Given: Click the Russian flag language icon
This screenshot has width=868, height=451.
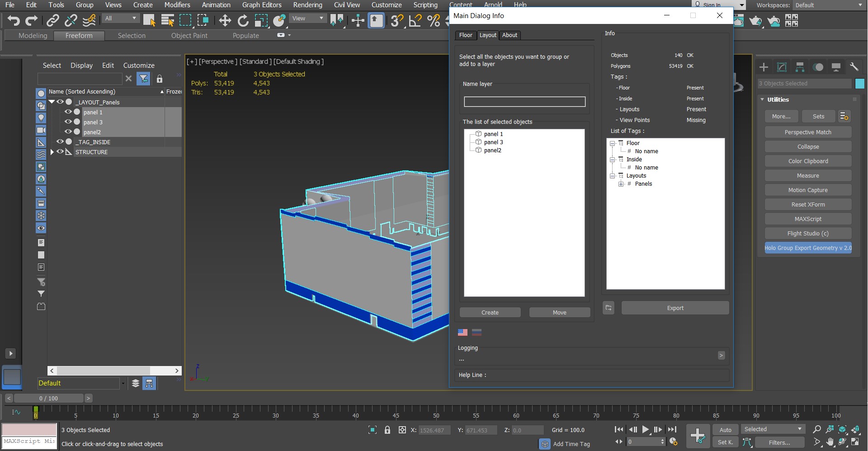Looking at the screenshot, I should pos(476,332).
